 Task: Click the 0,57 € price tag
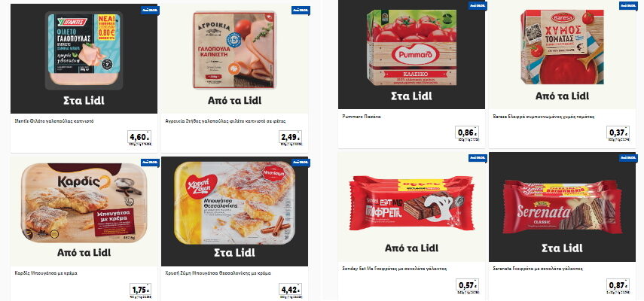tap(467, 285)
